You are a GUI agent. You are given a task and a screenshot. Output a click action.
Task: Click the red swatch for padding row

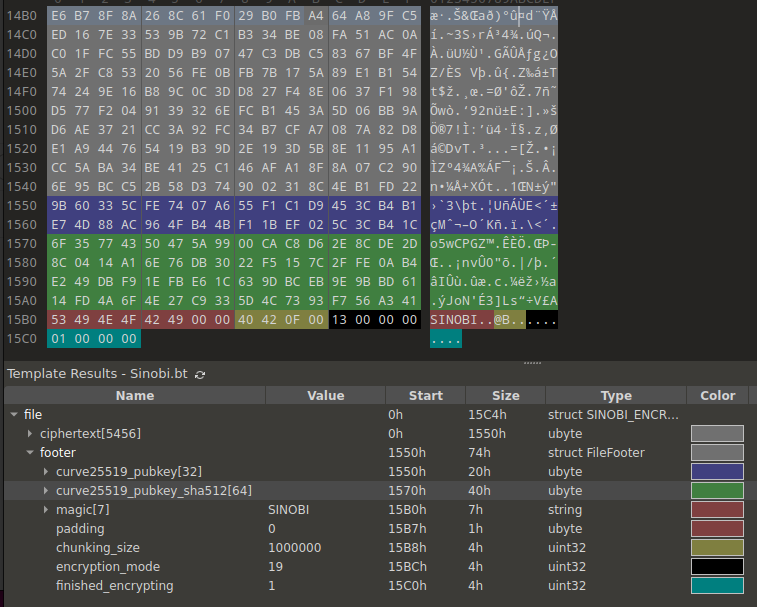tap(717, 528)
